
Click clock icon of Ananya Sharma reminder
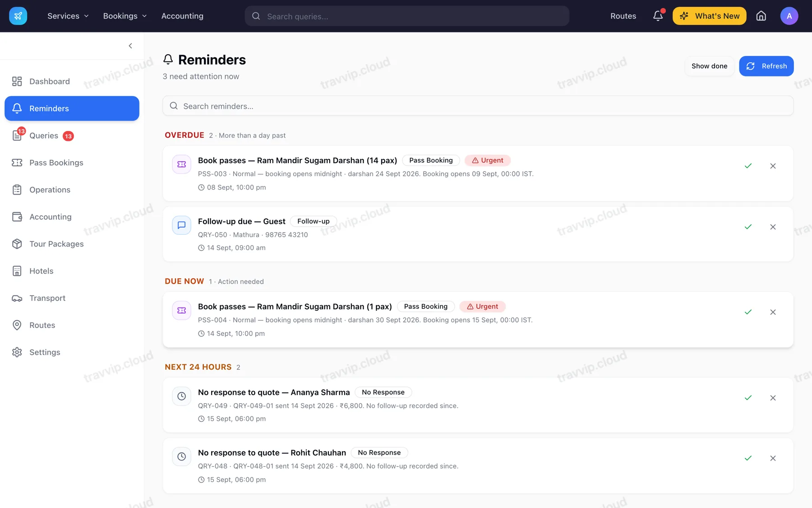click(x=181, y=396)
